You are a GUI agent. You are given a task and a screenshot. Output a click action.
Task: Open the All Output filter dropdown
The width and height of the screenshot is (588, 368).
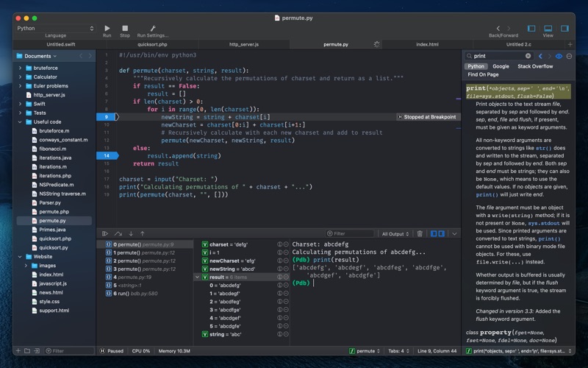[x=395, y=233]
